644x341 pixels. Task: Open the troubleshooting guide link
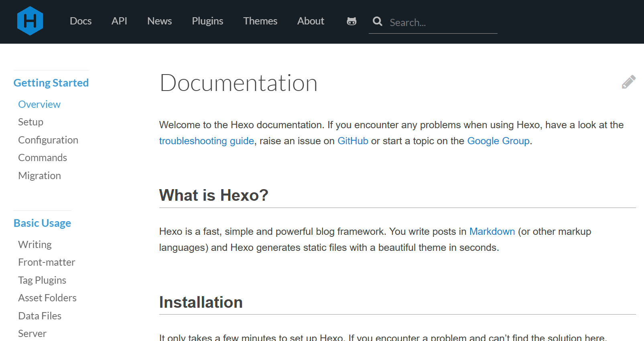(207, 141)
